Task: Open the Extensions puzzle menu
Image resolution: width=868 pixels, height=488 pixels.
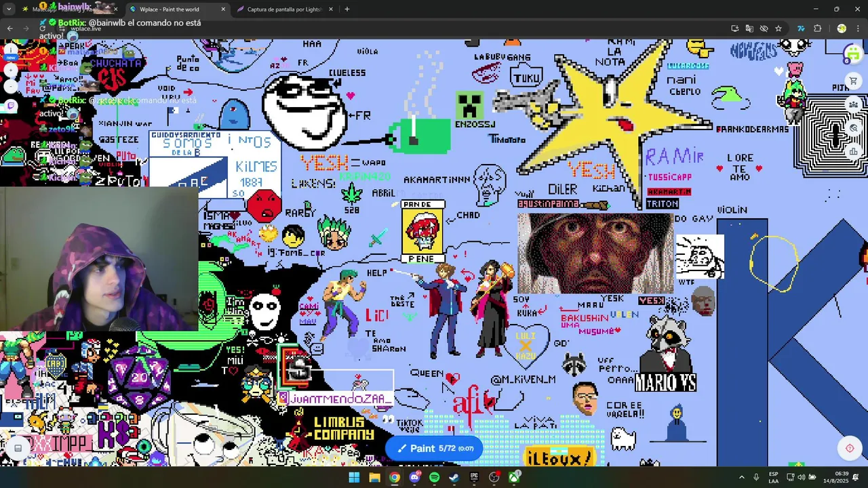Action: 817,28
